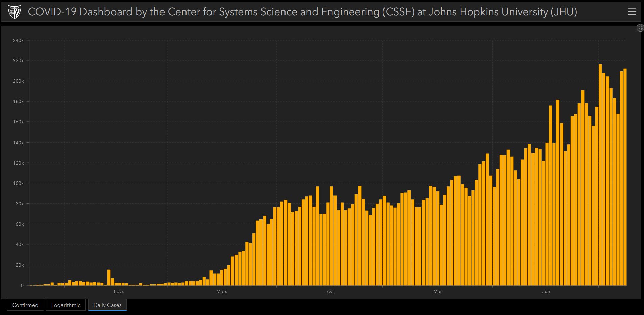Image resolution: width=644 pixels, height=315 pixels.
Task: Click the February spike bar near 15k
Action: click(109, 277)
